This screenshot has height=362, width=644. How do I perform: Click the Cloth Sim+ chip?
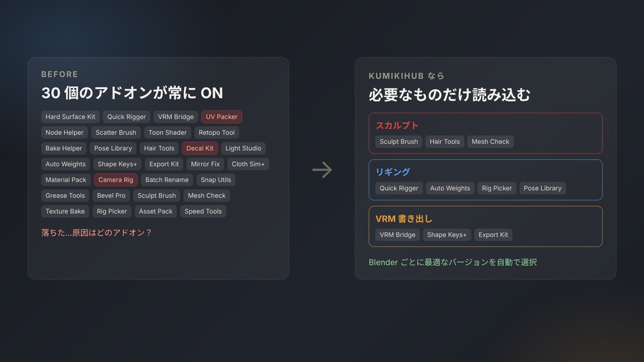pos(248,164)
